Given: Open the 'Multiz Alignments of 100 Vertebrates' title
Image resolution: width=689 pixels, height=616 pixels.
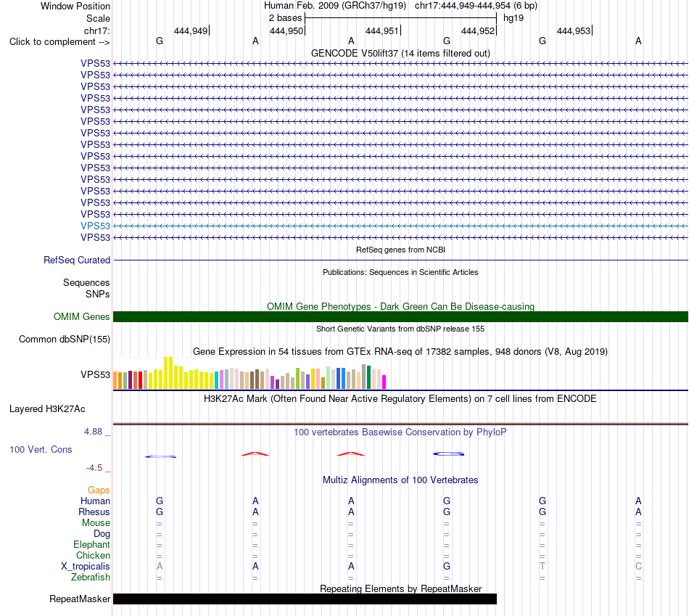Looking at the screenshot, I should [x=400, y=480].
